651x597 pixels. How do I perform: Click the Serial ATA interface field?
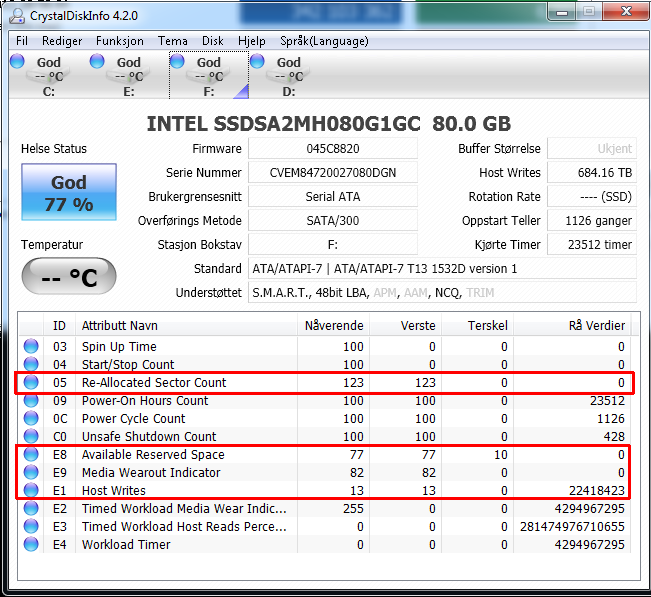(333, 197)
